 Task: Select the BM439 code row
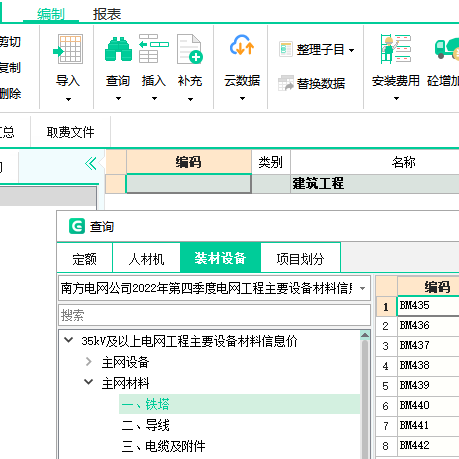click(x=428, y=386)
